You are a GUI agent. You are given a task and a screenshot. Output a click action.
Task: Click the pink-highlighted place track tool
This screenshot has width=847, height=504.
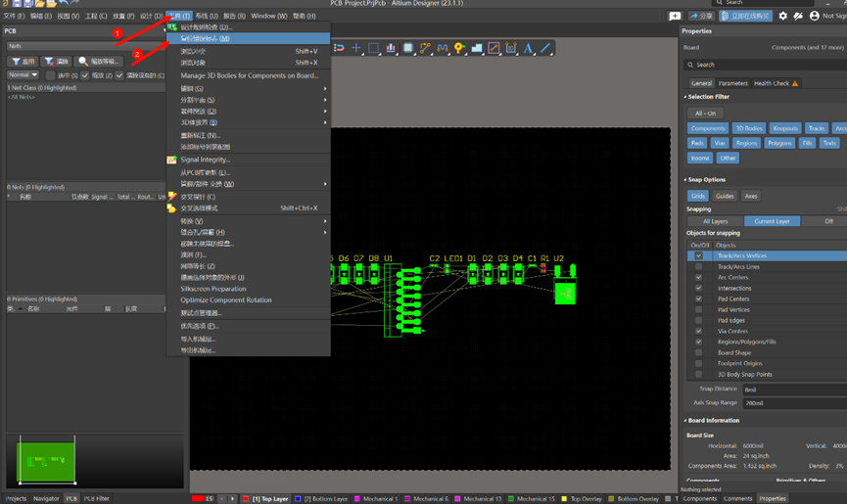[494, 48]
